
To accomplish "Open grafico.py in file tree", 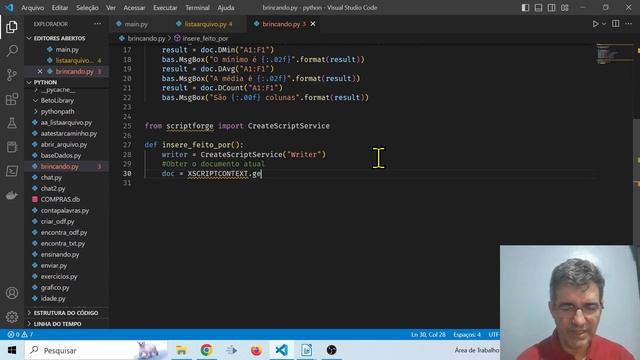I will [x=55, y=287].
